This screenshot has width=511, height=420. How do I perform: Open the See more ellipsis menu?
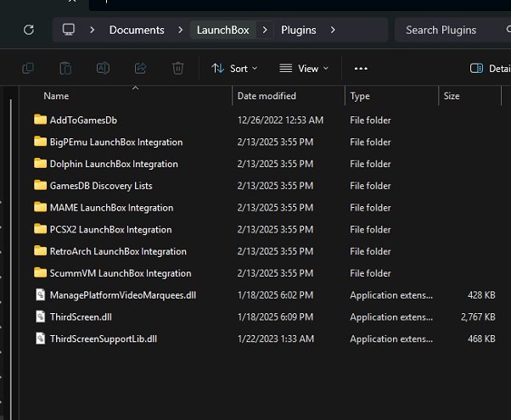[361, 69]
